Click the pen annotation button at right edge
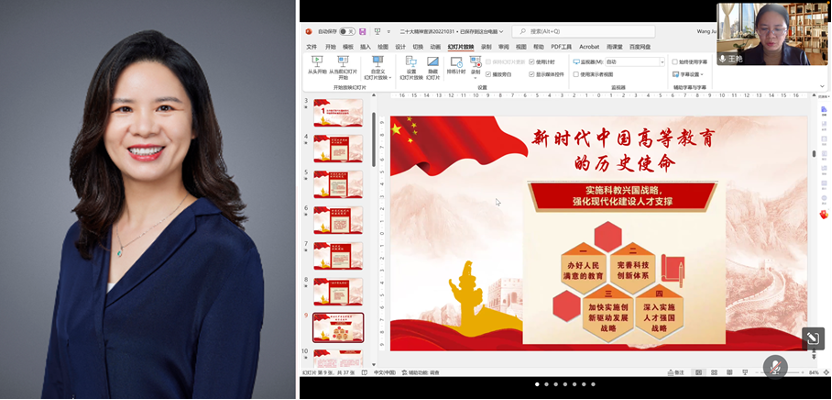This screenshot has height=400, width=832. [x=813, y=338]
